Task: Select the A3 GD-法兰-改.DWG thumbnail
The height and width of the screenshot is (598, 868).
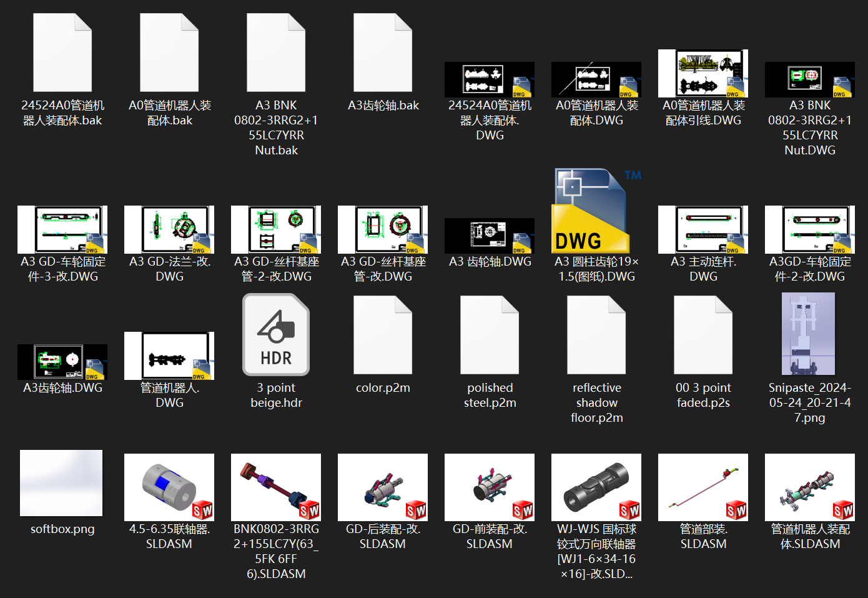Action: tap(169, 229)
